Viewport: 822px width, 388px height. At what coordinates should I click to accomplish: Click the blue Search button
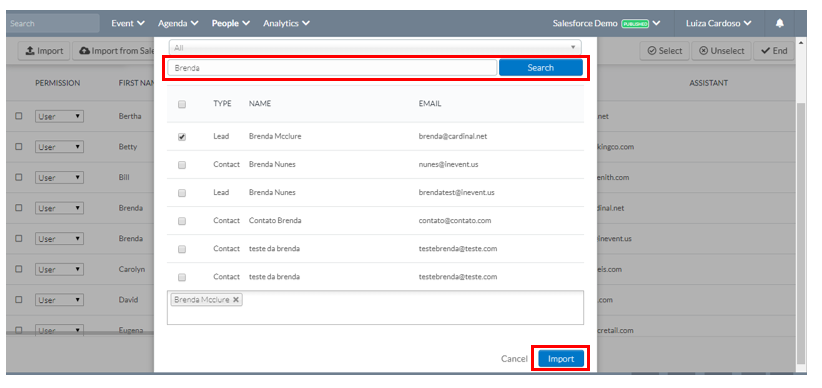click(540, 68)
